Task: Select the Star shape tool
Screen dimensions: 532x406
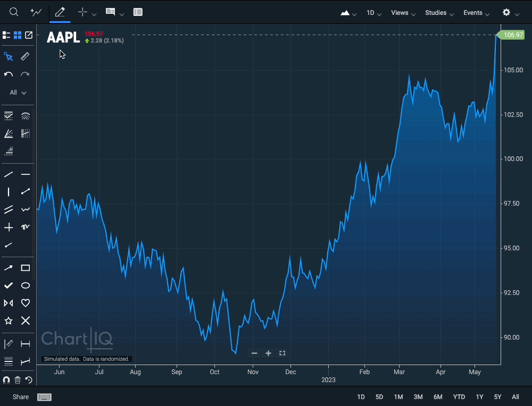Action: [9, 320]
